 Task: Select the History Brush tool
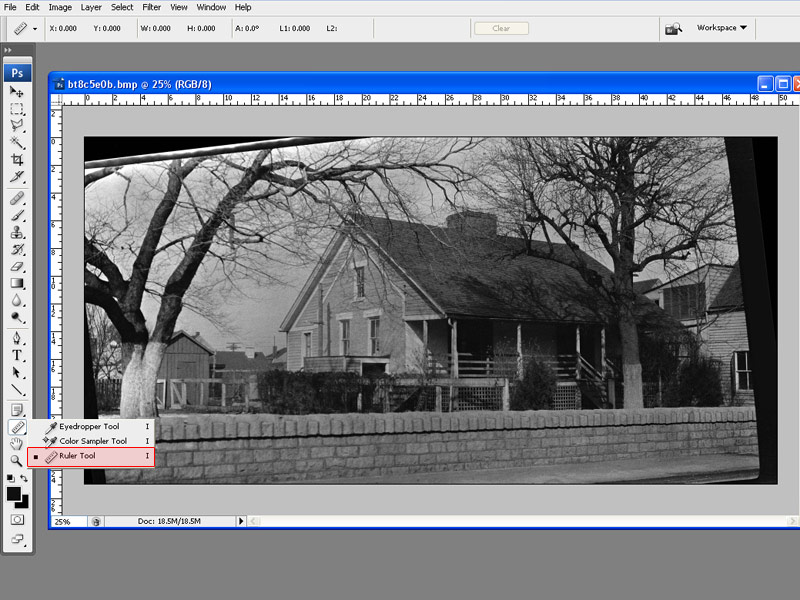tap(17, 249)
